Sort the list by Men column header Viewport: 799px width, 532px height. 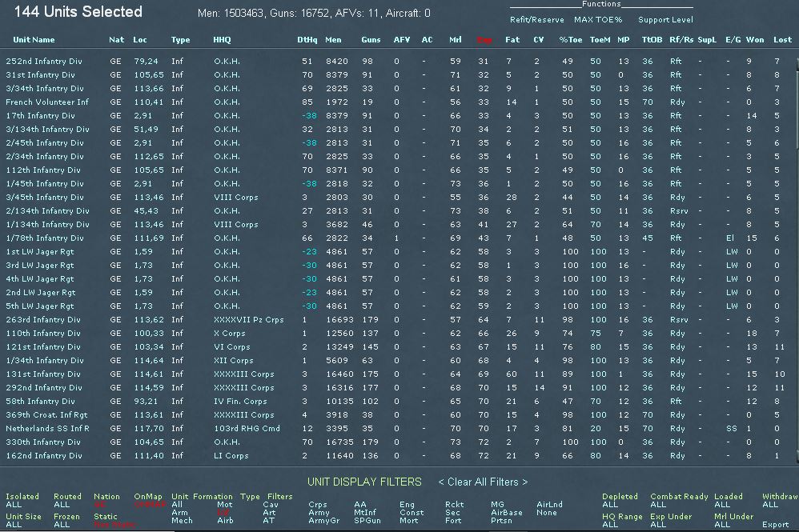[x=333, y=40]
